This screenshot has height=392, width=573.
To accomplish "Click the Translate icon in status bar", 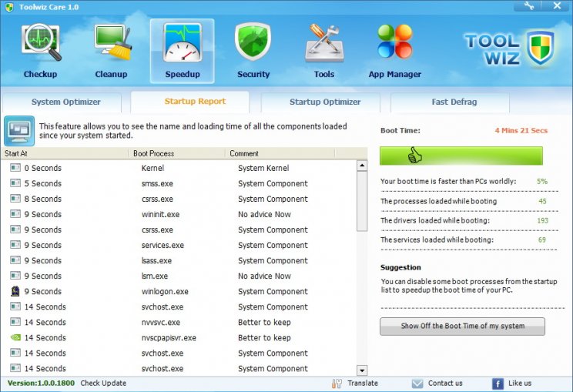I will pyautogui.click(x=337, y=384).
